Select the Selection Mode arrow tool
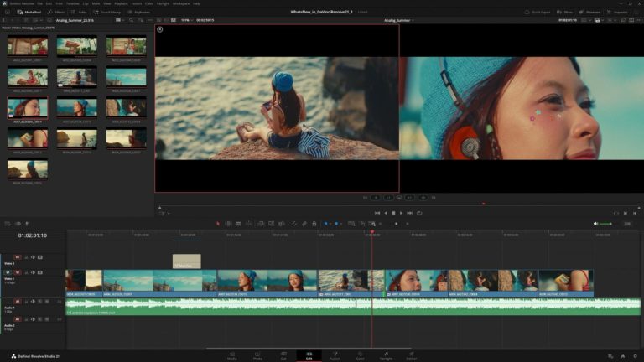The width and height of the screenshot is (644, 362). pos(218,224)
